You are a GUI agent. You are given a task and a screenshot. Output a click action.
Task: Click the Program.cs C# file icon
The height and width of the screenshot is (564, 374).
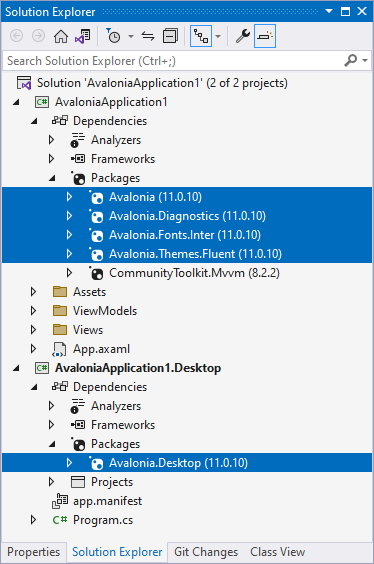click(60, 520)
